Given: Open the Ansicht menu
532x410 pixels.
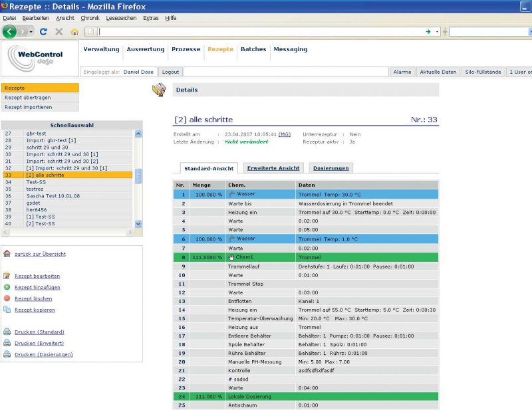Looking at the screenshot, I should pyautogui.click(x=65, y=18).
